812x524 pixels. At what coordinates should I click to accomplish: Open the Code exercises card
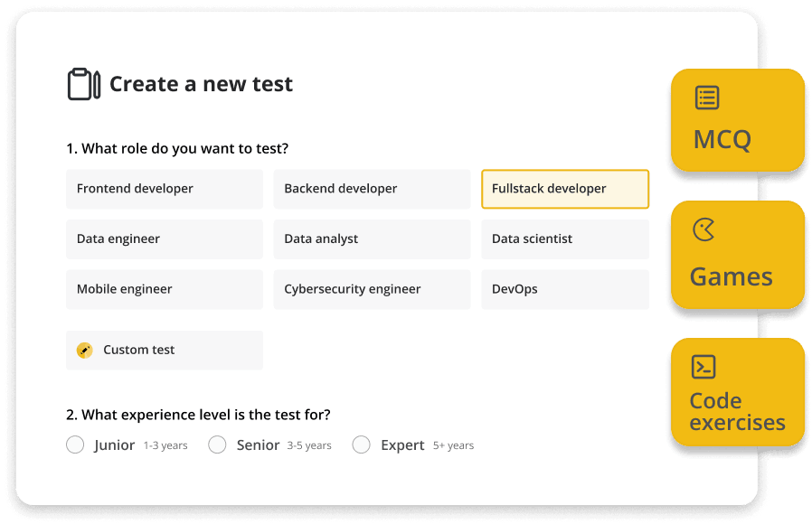[737, 393]
